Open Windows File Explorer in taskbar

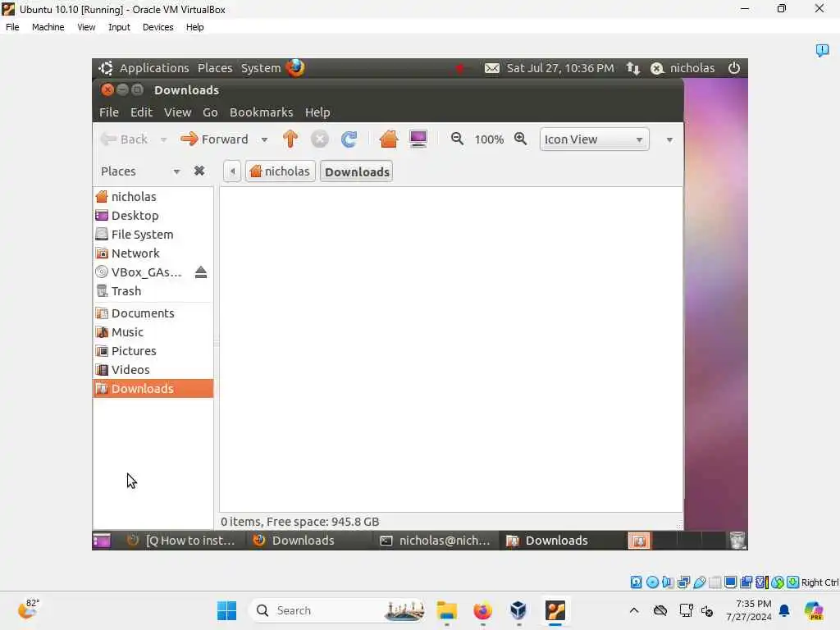[x=447, y=610]
